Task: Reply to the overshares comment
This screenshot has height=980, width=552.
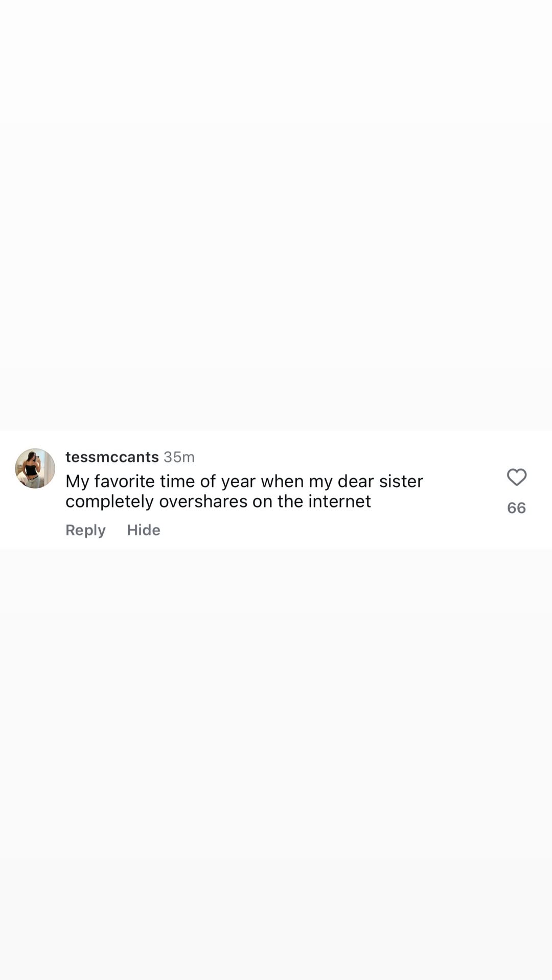Action: 85,530
